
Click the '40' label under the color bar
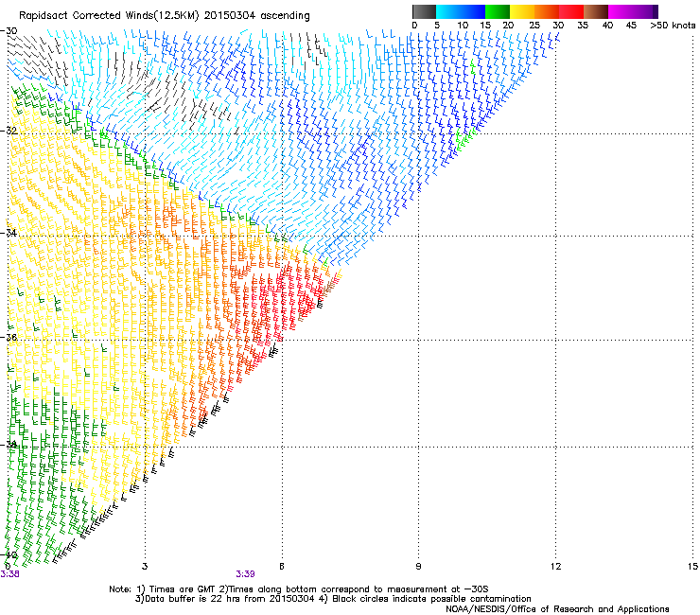(x=607, y=26)
